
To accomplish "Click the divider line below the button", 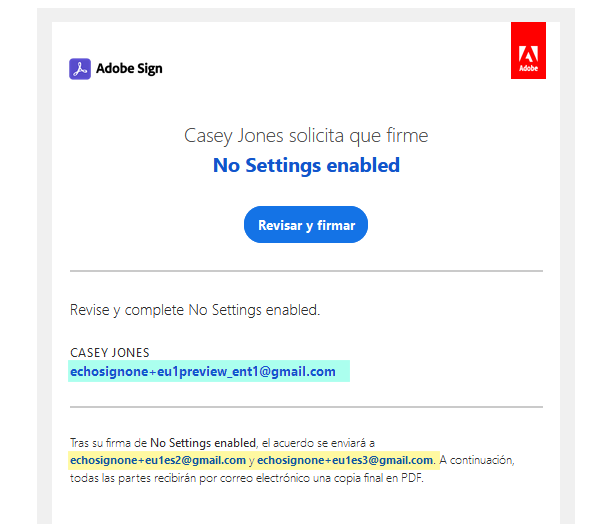I will tap(306, 271).
